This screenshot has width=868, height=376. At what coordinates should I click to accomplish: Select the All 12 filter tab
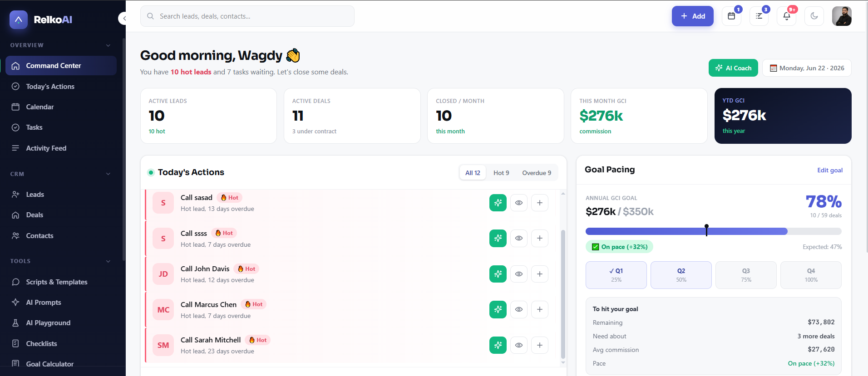473,173
